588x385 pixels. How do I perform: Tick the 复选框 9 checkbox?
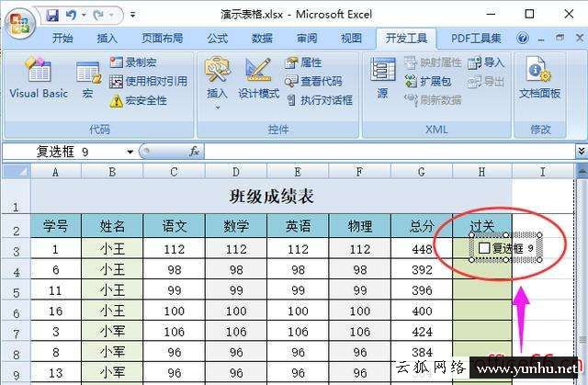[x=484, y=247]
